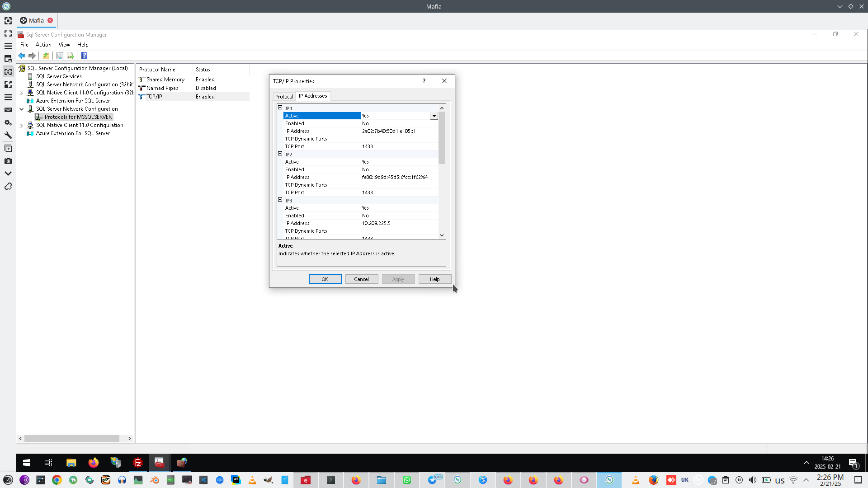Expand SQL Native Client 11.0 Configuration node

[x=21, y=125]
